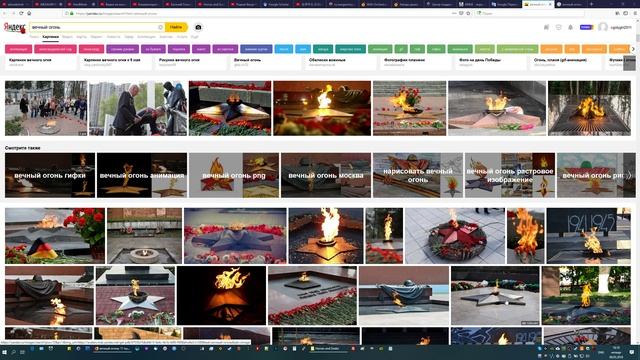Switch to the Картинки tab
The width and height of the screenshot is (640, 360).
[x=51, y=37]
